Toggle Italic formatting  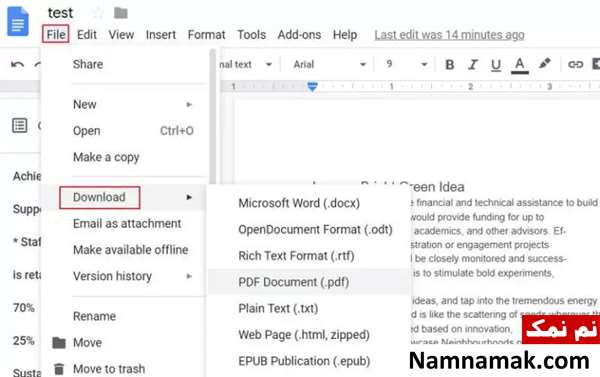tap(473, 64)
